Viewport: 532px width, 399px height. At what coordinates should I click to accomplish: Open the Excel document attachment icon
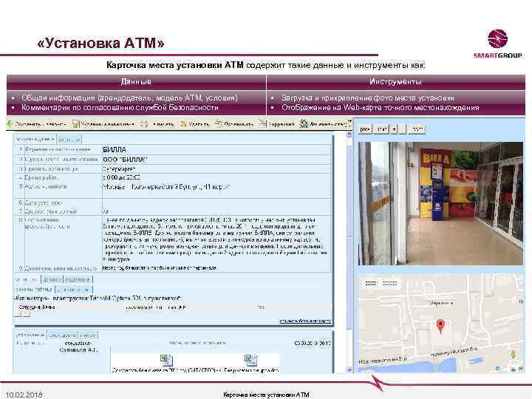pos(166,361)
